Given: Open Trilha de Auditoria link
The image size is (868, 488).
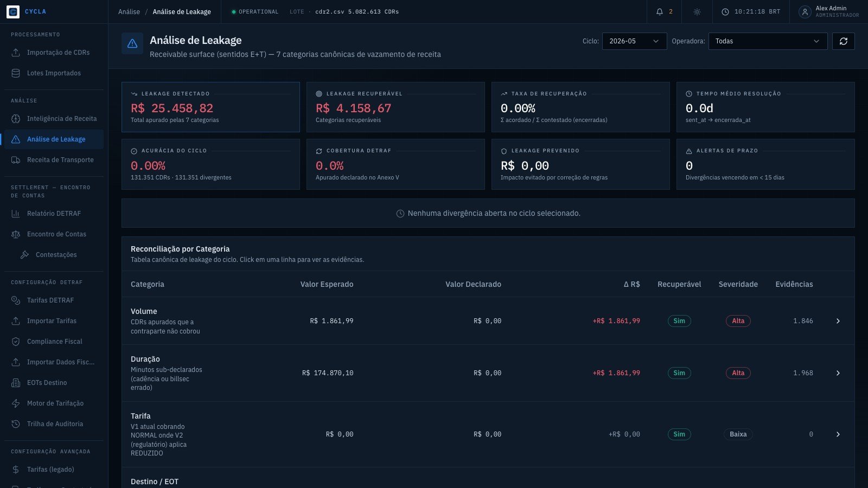Looking at the screenshot, I should coord(54,424).
